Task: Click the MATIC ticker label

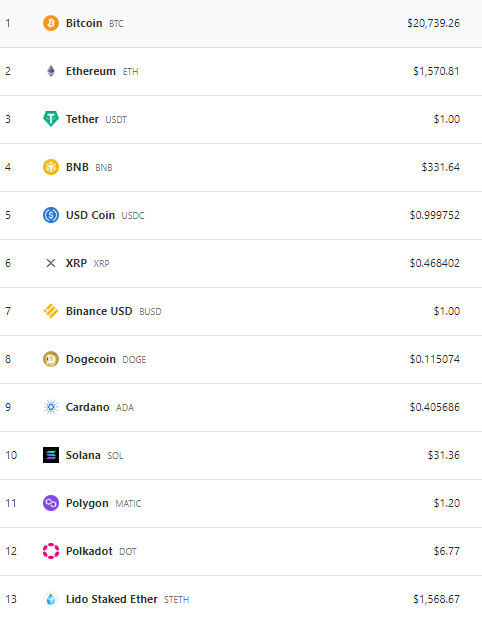Action: 128,503
